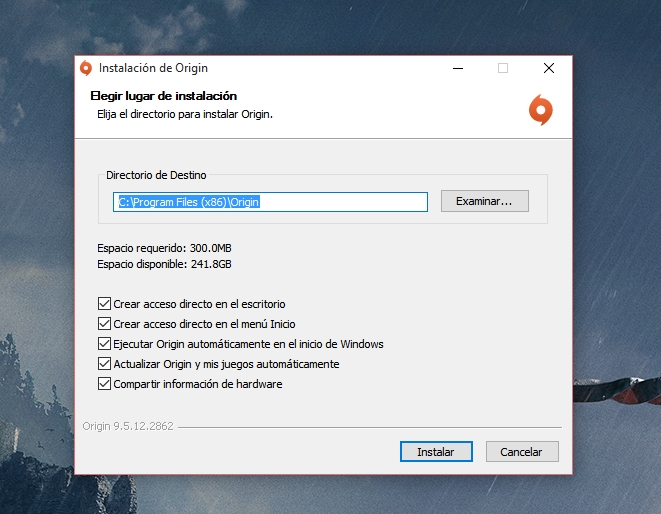Click the destination directory path field
The height and width of the screenshot is (514, 661).
click(x=270, y=202)
